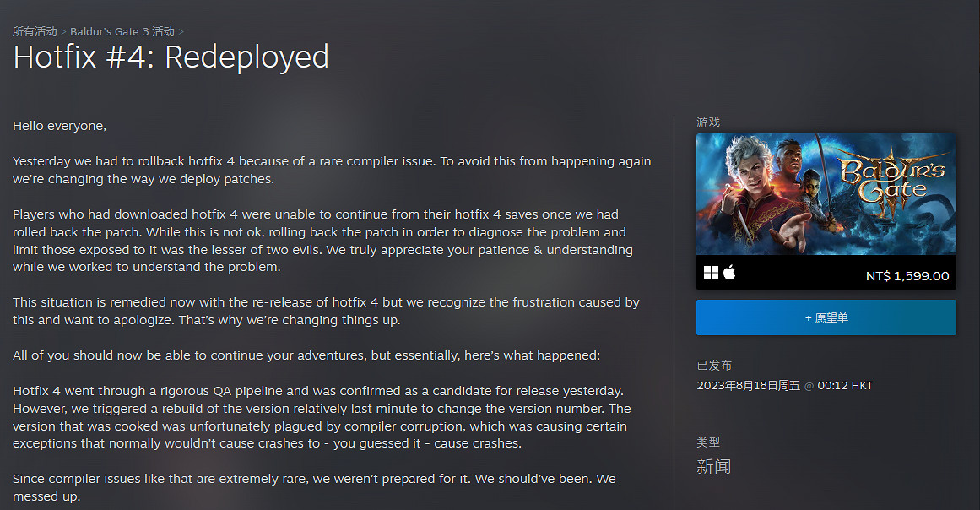The image size is (980, 510).
Task: Click the Apple macOS platform icon
Action: click(729, 273)
